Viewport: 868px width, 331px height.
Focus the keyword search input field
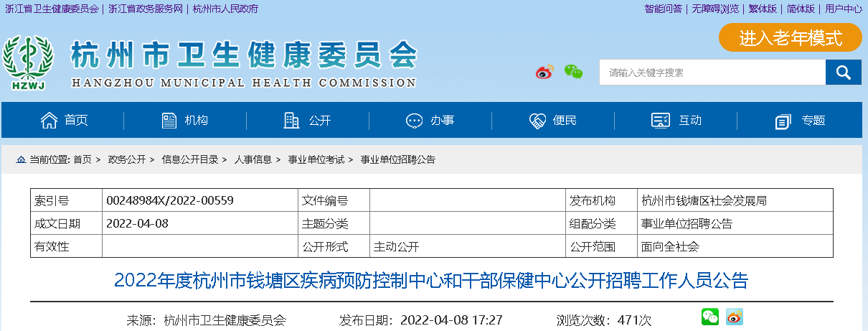pos(712,72)
